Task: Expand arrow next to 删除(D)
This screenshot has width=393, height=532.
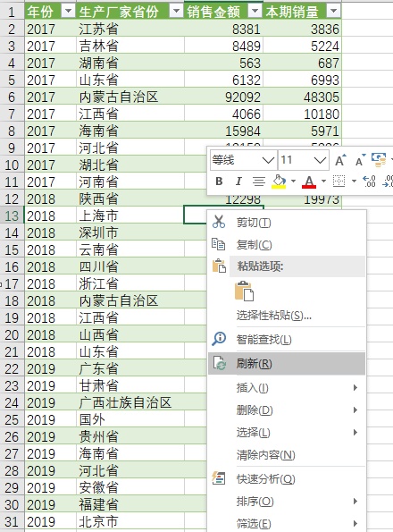Action: click(x=355, y=410)
